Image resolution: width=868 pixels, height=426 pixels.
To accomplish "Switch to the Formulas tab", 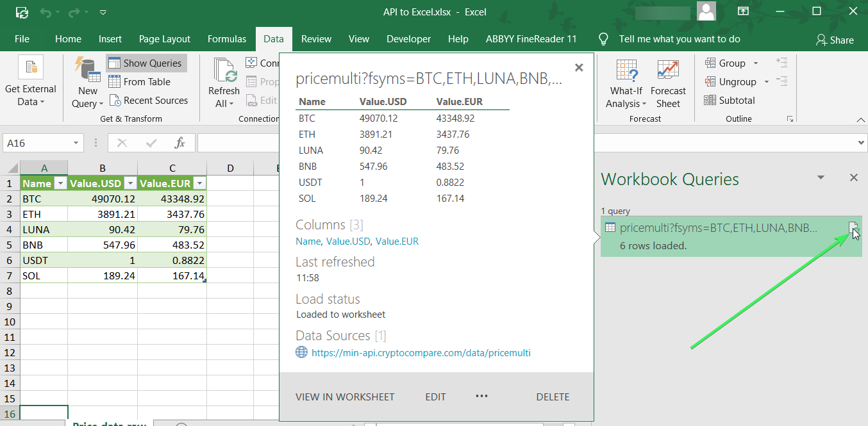I will [227, 39].
